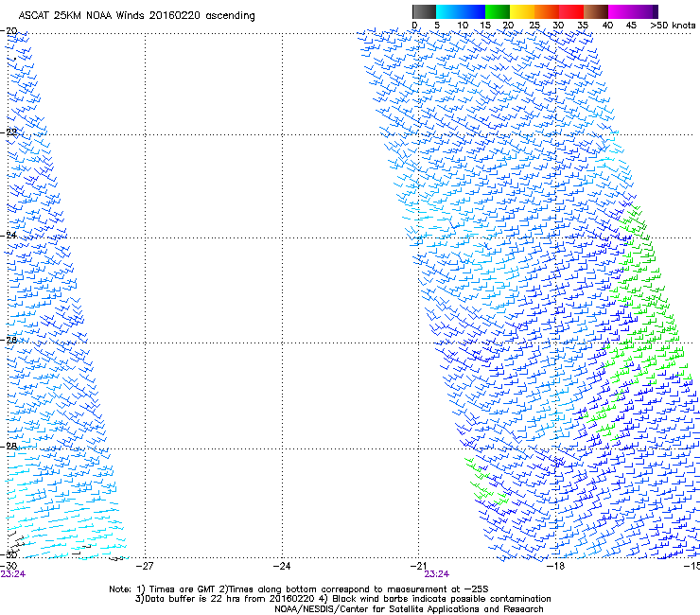The height and width of the screenshot is (615, 700).
Task: Click the 'NOAA/NESDIS/Center for Satellite Applications and Research' credit
Action: [409, 609]
